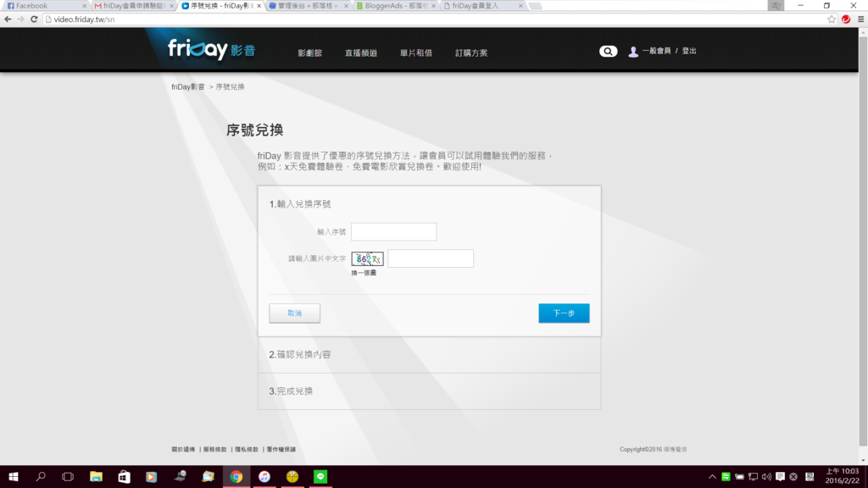
Task: Open the Action Center notifications icon
Action: click(780, 476)
